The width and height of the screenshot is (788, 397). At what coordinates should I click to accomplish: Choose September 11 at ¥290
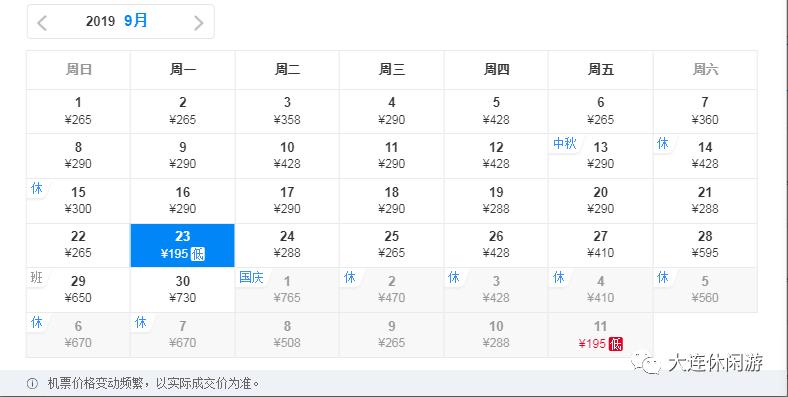[x=391, y=156]
